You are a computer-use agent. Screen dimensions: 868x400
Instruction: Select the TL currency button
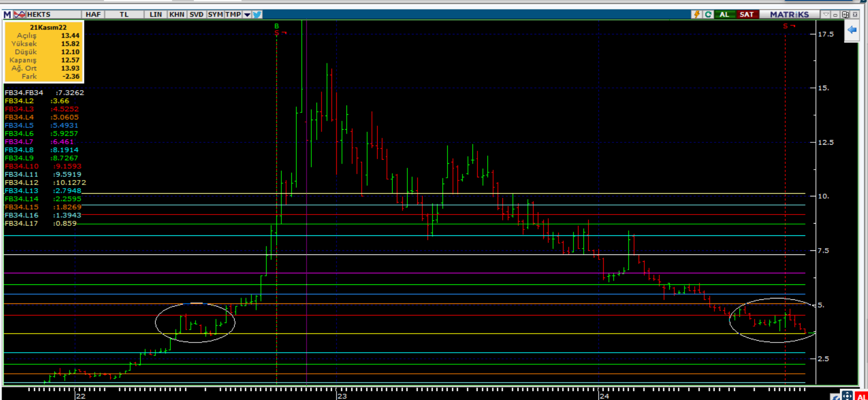click(x=124, y=15)
